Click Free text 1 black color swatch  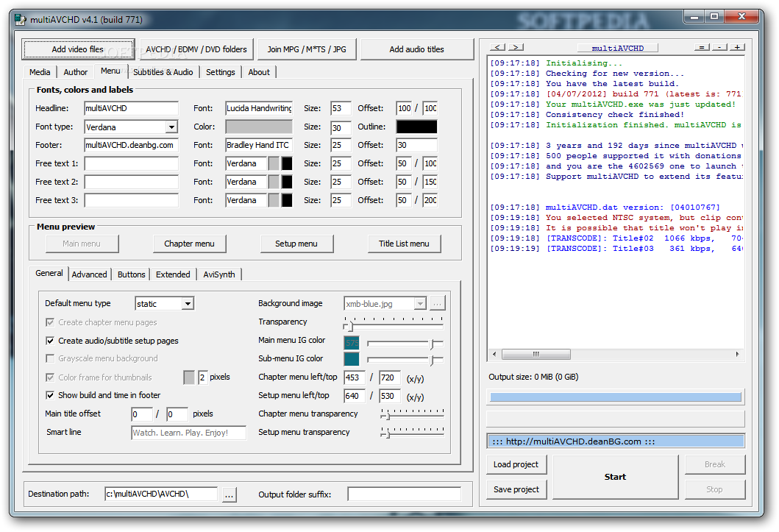(287, 163)
